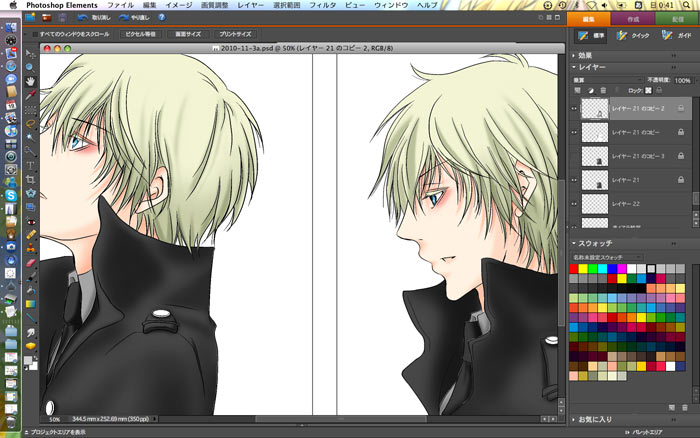The image size is (700, 438).
Task: Select the Move tool
Action: (30, 54)
